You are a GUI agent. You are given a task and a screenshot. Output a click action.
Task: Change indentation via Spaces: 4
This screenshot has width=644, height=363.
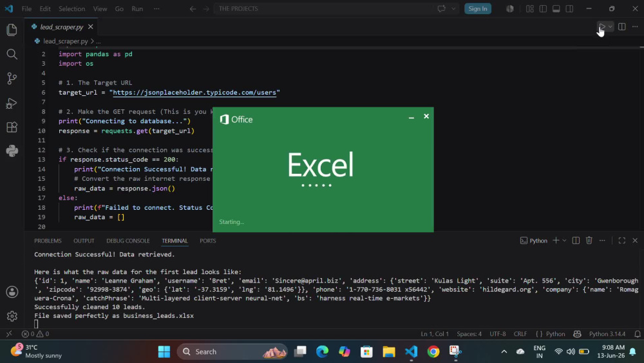tap(469, 334)
